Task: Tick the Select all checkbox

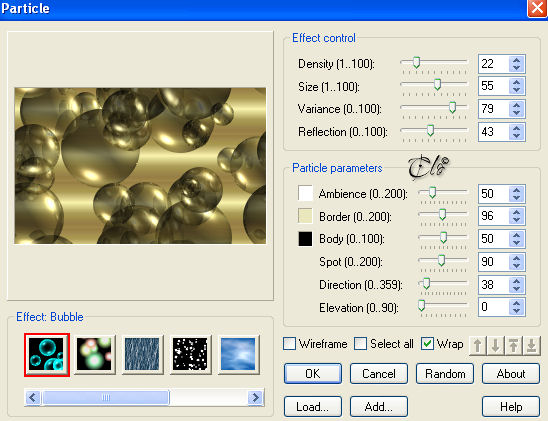Action: pos(360,344)
